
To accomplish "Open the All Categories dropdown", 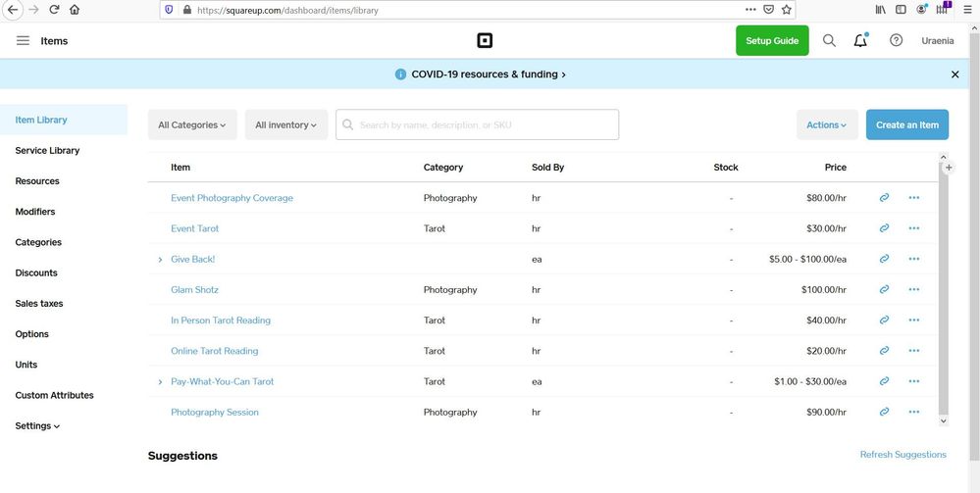I will click(x=192, y=125).
